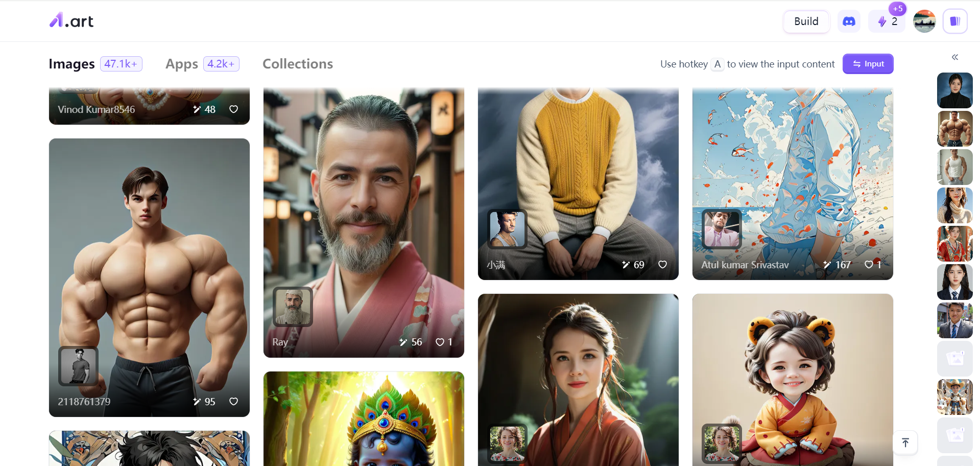Select sidebar thumbnail of shirtless bodybuilder
The image size is (980, 466).
(x=955, y=129)
